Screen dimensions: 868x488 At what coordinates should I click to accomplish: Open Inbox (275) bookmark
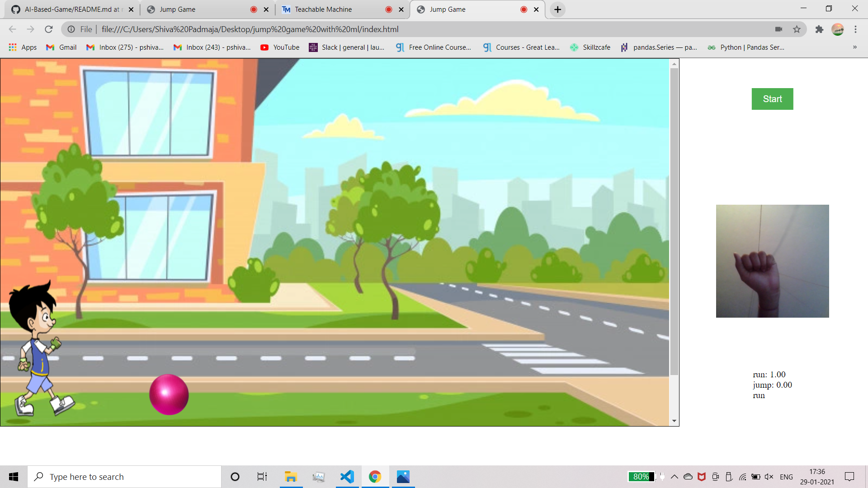point(125,47)
